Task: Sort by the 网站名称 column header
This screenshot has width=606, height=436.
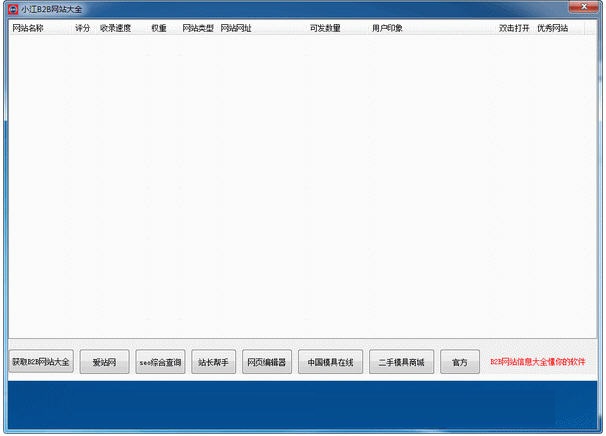Action: [x=28, y=28]
